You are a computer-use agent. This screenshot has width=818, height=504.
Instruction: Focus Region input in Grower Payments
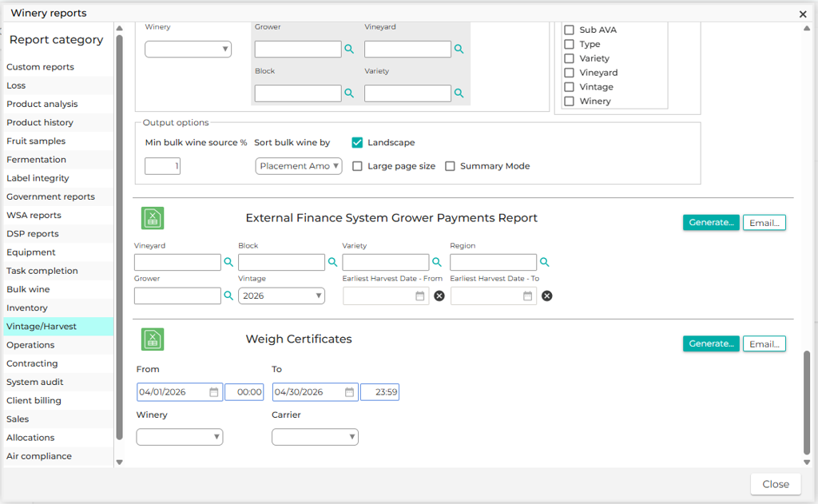(493, 262)
